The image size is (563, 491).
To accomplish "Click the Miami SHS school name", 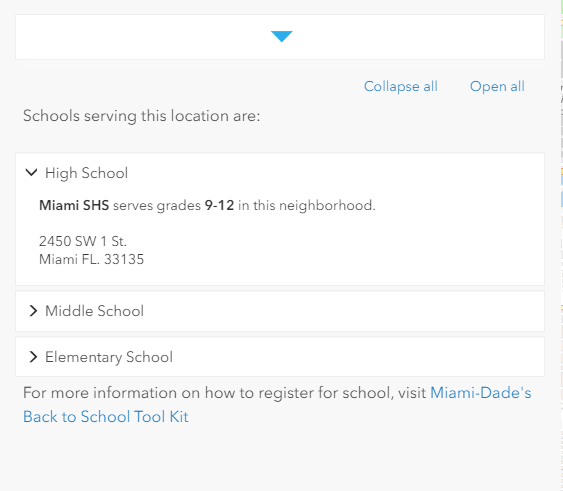I will [x=74, y=205].
